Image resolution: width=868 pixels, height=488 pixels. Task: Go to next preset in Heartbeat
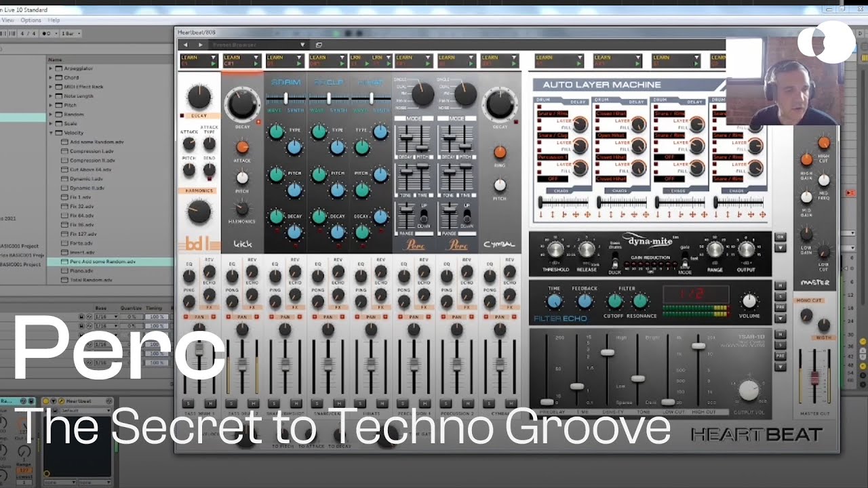(x=199, y=45)
